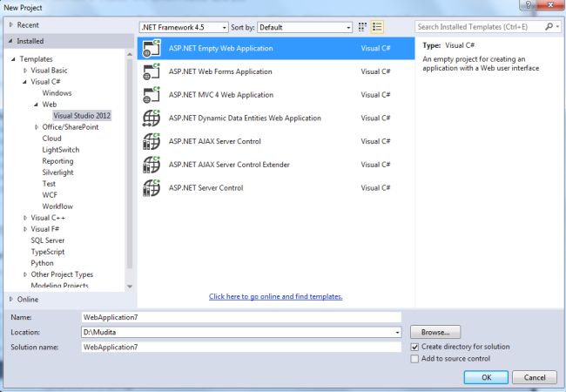Open search options dropdown arrow
The width and height of the screenshot is (566, 392).
pyautogui.click(x=557, y=27)
